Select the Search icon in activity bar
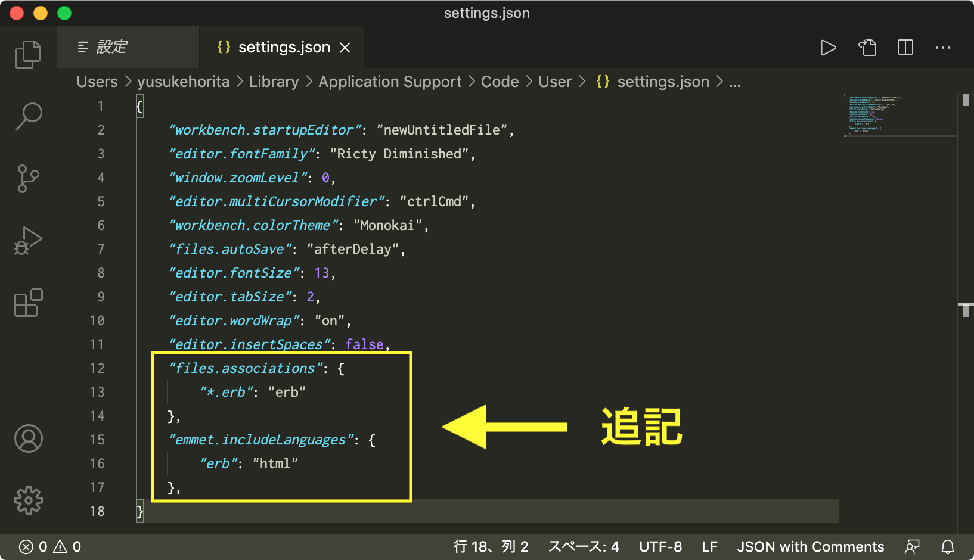Screen dimensions: 974x560 27,117
